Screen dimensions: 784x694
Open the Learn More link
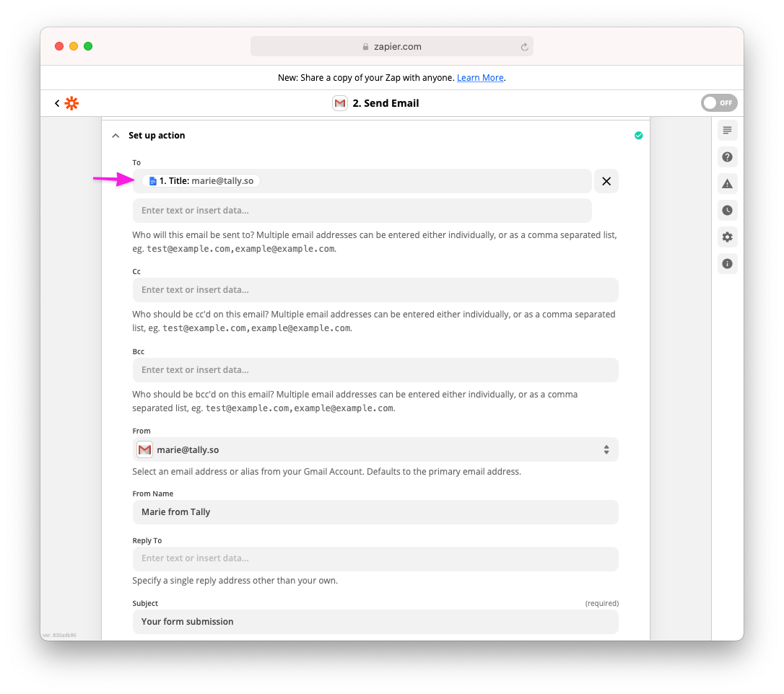480,77
